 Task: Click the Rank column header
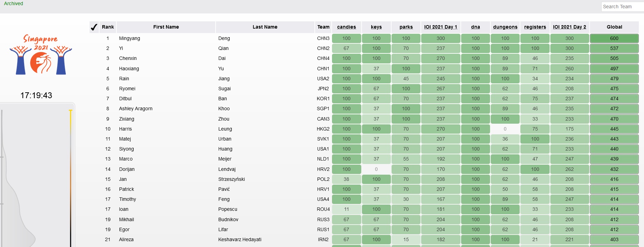point(108,27)
